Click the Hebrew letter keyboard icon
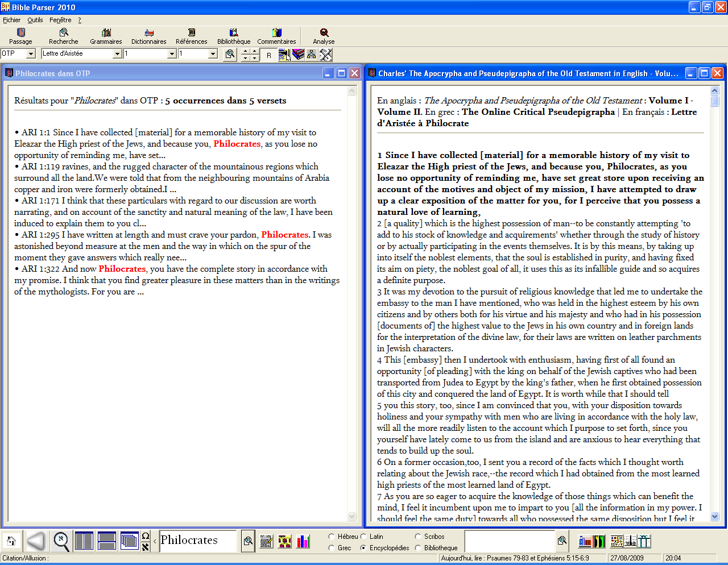 click(x=146, y=547)
